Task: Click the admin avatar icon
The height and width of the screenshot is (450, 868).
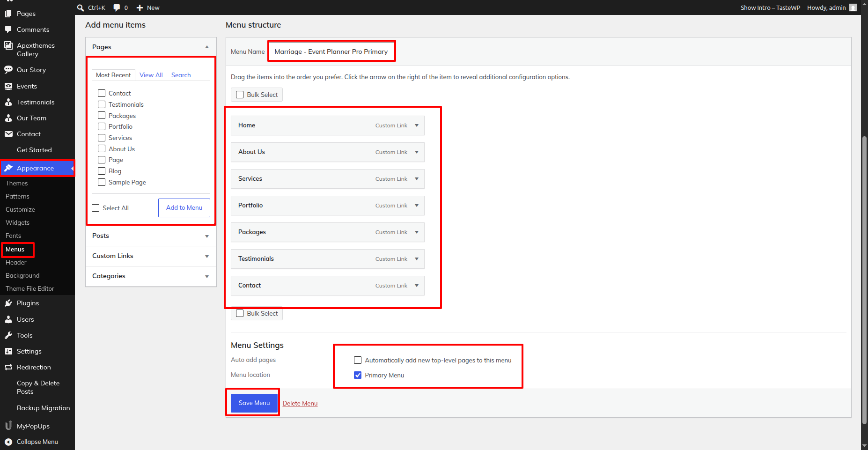Action: point(853,7)
